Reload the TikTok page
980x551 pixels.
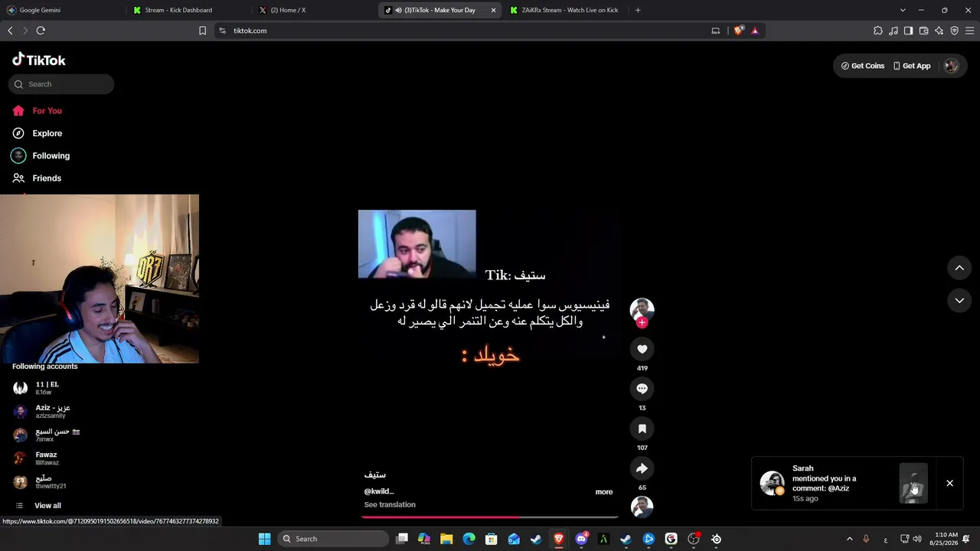41,31
